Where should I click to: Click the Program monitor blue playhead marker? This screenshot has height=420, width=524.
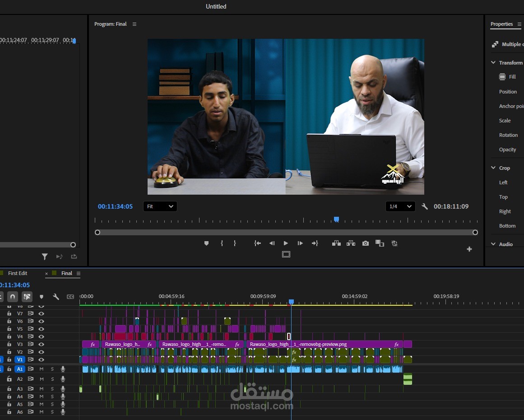[337, 219]
